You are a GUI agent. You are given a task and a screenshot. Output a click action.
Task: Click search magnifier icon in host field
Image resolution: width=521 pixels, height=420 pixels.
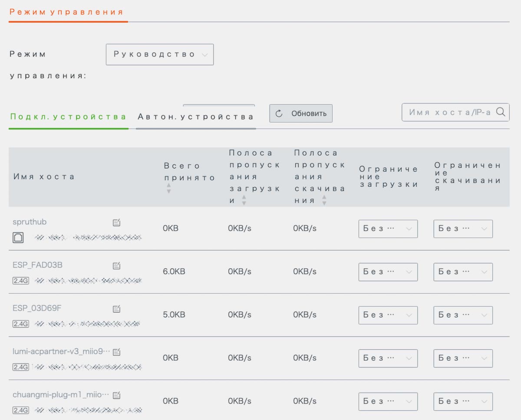click(501, 112)
